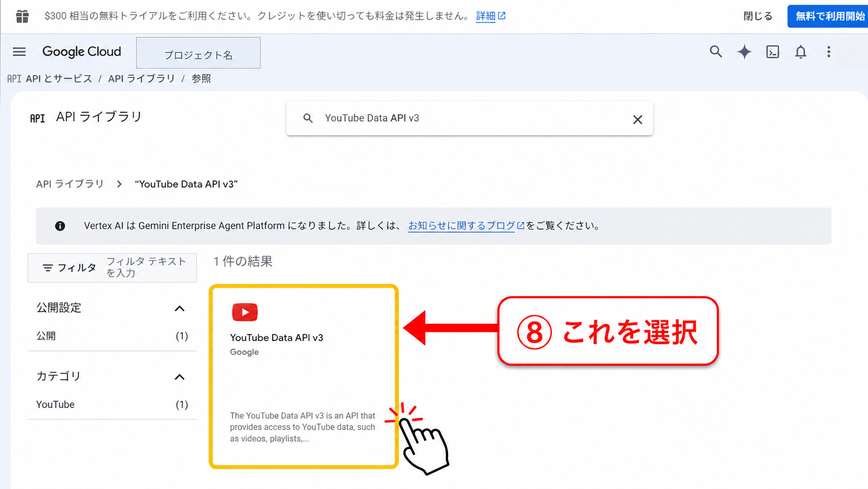Click the “YouTube Data API v3” breadcrumb text
This screenshot has height=489, width=868.
[x=186, y=184]
